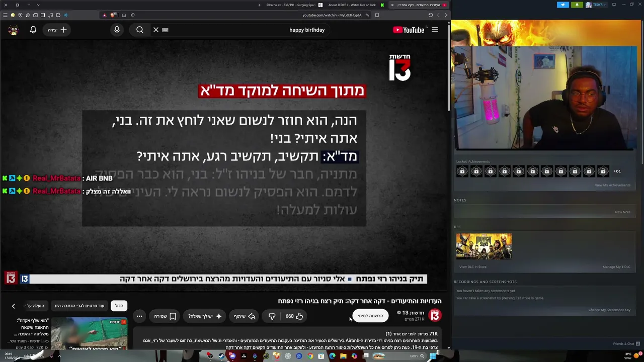644x362 pixels.
Task: Bookmark this page in address bar
Action: tap(377, 15)
